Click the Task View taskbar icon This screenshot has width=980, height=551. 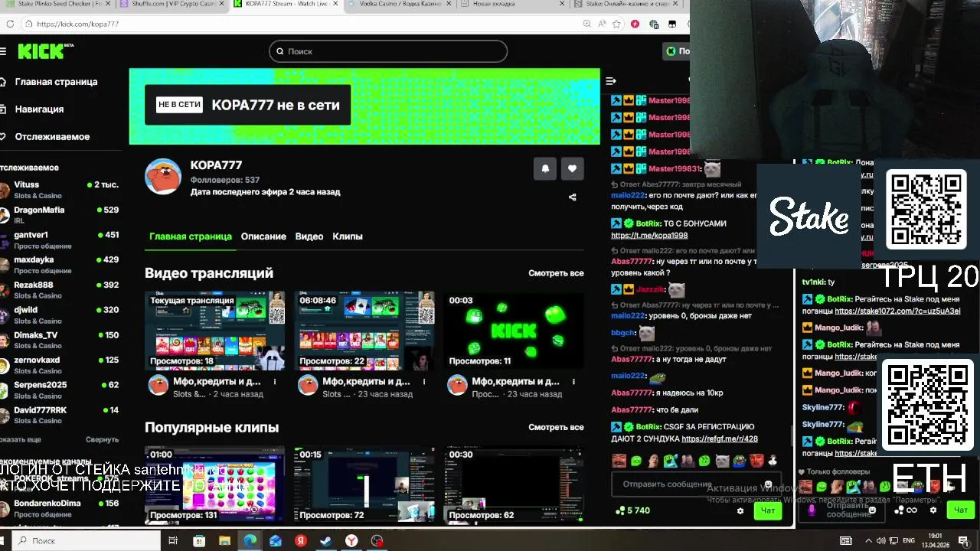pos(173,541)
